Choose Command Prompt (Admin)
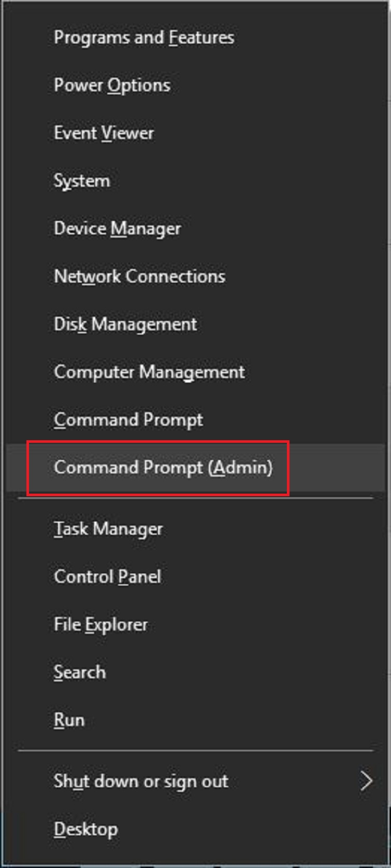 [163, 468]
